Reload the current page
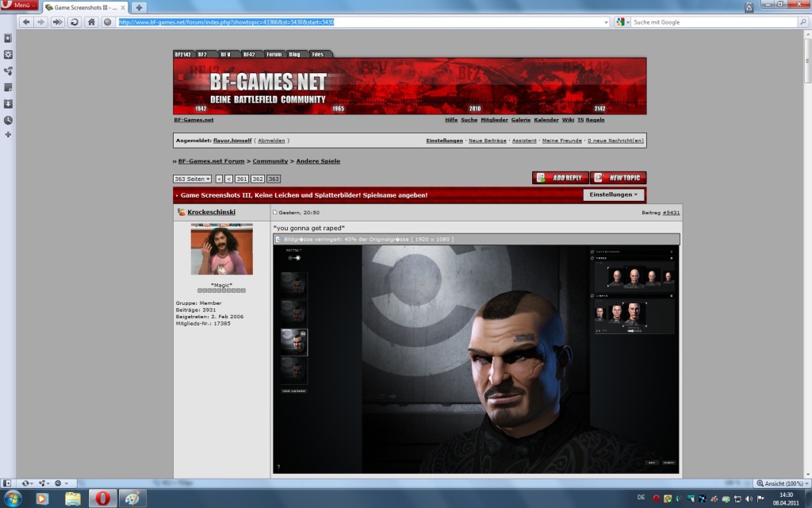 75,21
